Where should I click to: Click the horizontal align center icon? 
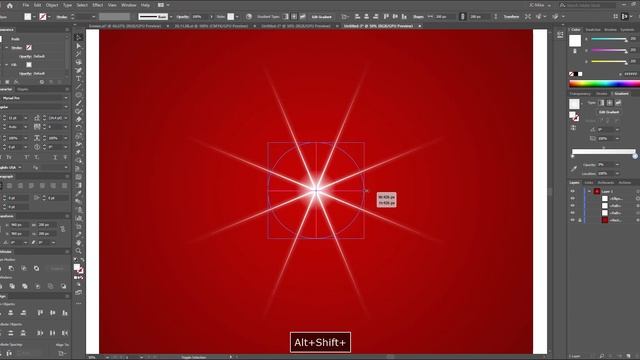pyautogui.click(x=367, y=17)
